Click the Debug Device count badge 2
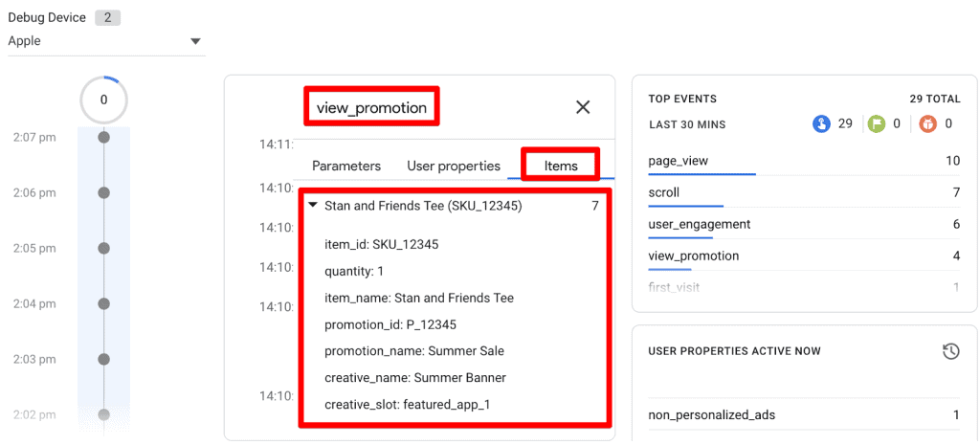This screenshot has width=980, height=445. point(107,17)
